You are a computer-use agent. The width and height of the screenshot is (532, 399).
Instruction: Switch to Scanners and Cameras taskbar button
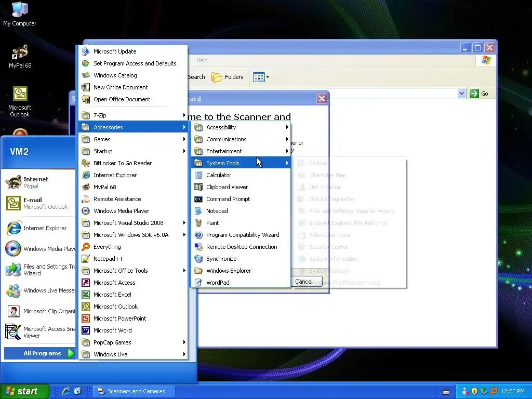(134, 391)
